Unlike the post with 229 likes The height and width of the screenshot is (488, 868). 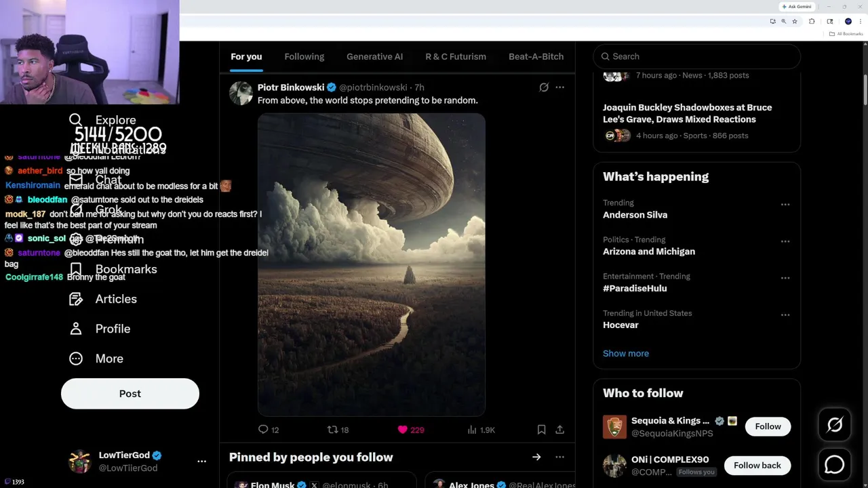click(x=403, y=430)
